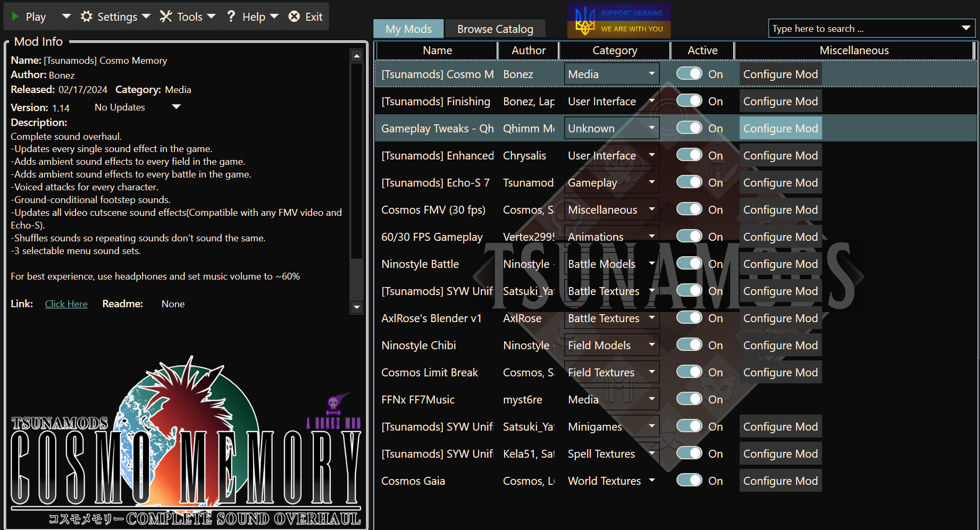980x530 pixels.
Task: Toggle Cosmos Limit Break active switch
Action: tap(690, 372)
